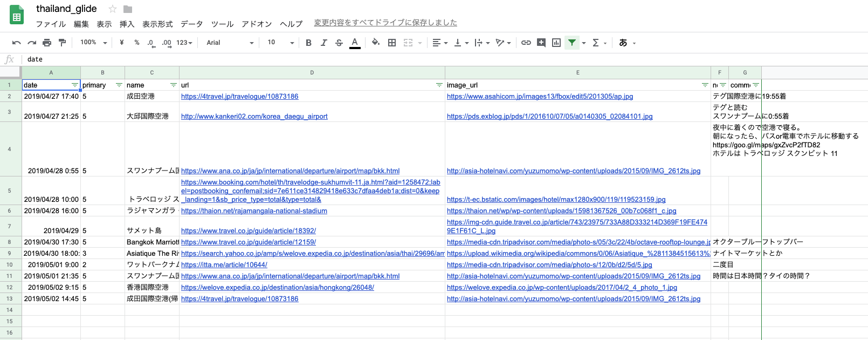Open the ツール menu
Screen dimensions: 868x340
[x=222, y=24]
